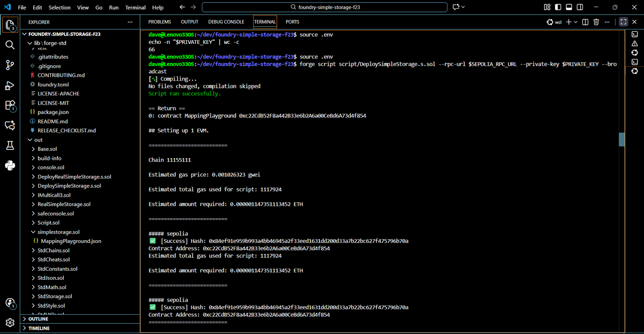Open RELEASE_CHECKLIST.md file
Viewport: 644px width, 334px height.
click(80, 130)
